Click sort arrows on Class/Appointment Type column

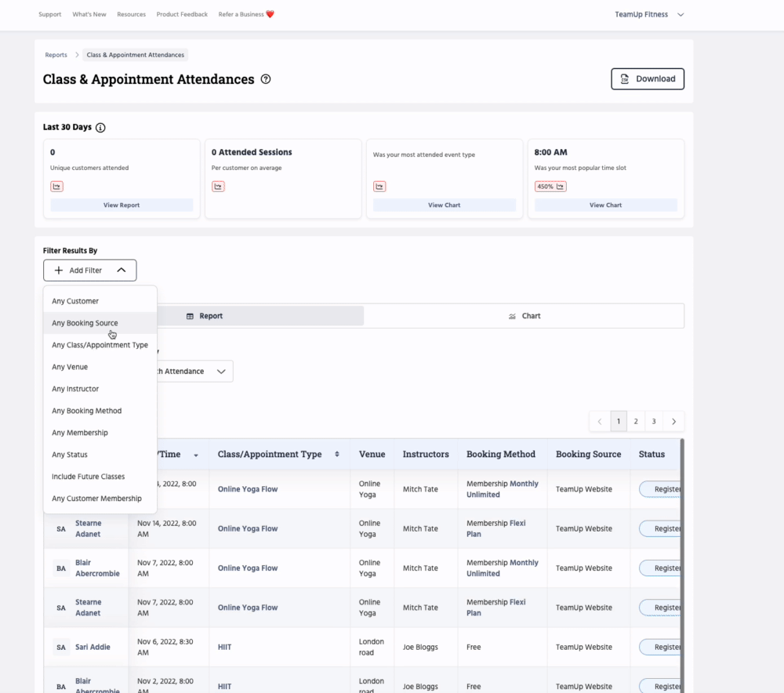pos(337,455)
